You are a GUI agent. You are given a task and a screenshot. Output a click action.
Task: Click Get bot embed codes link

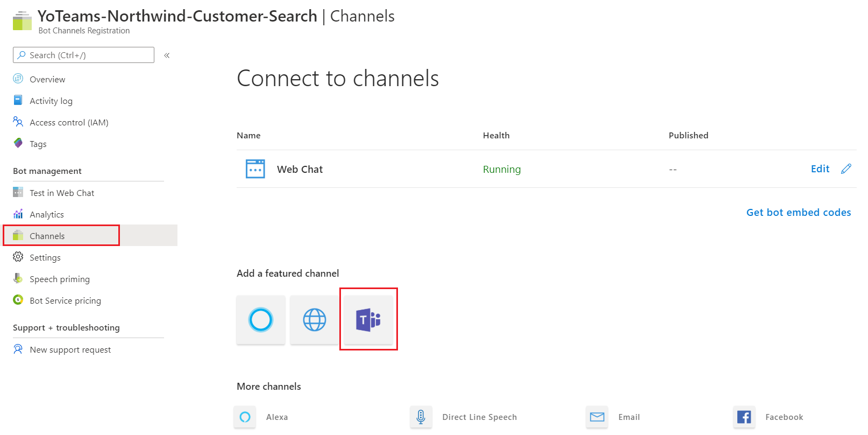click(798, 213)
